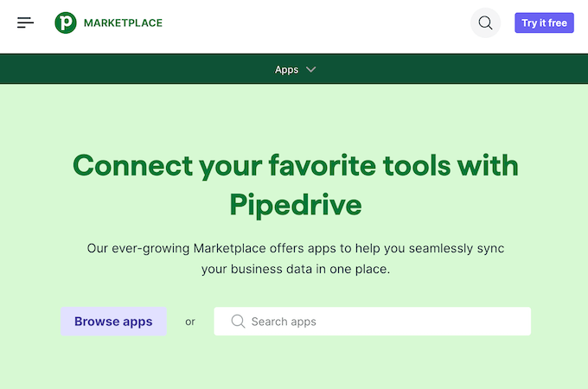The height and width of the screenshot is (389, 588).
Task: Click the Try it free button
Action: (x=544, y=22)
